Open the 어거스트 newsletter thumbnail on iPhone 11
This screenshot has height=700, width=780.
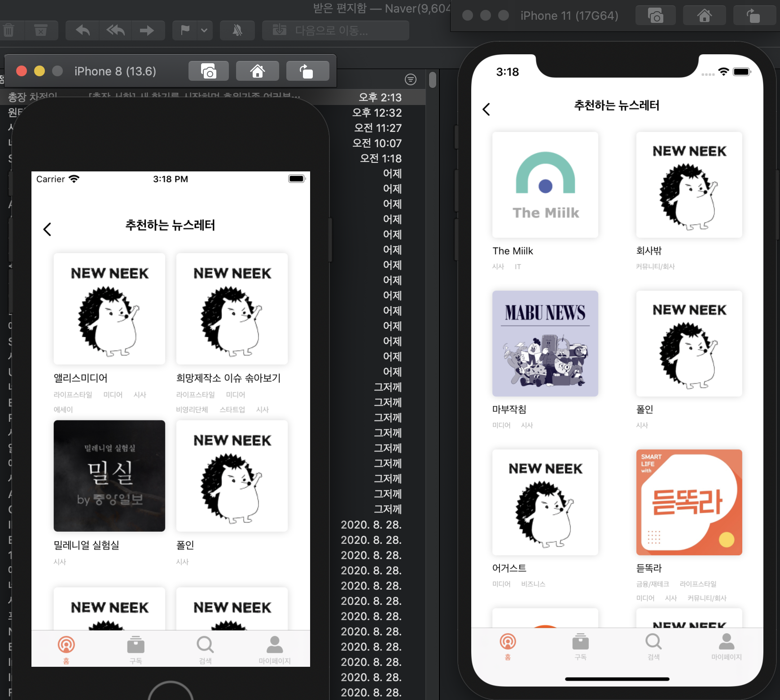[x=545, y=502]
